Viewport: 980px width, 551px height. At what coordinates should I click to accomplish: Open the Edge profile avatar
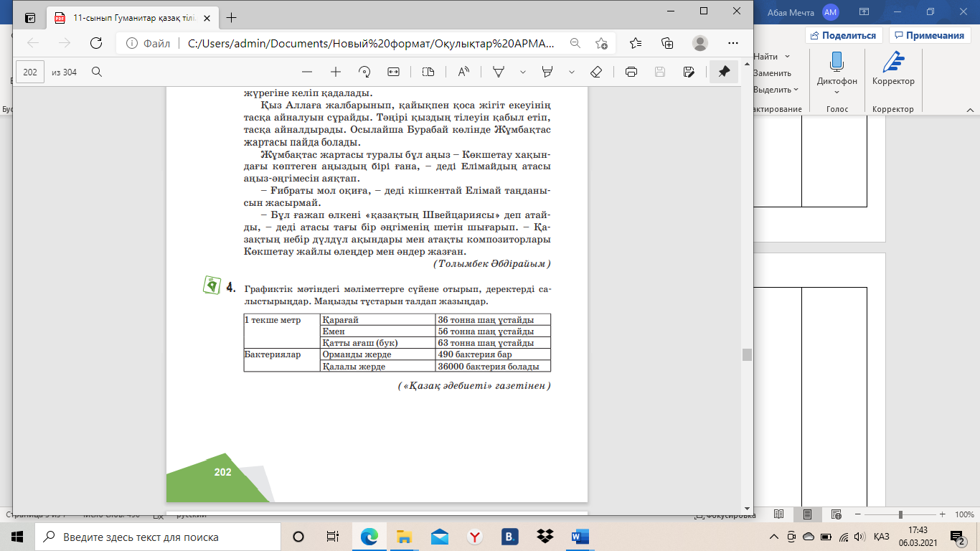tap(700, 43)
